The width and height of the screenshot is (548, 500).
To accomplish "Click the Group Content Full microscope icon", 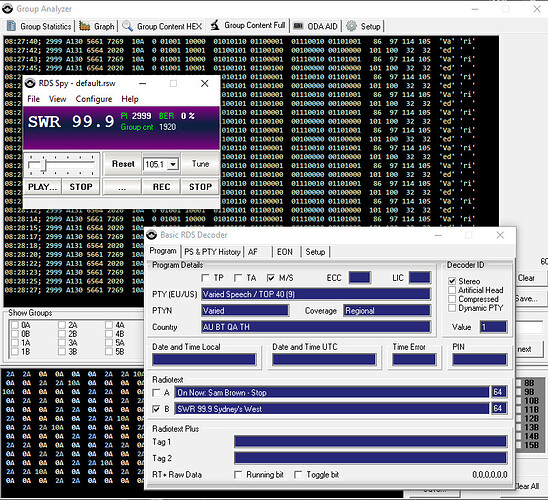I will [215, 25].
